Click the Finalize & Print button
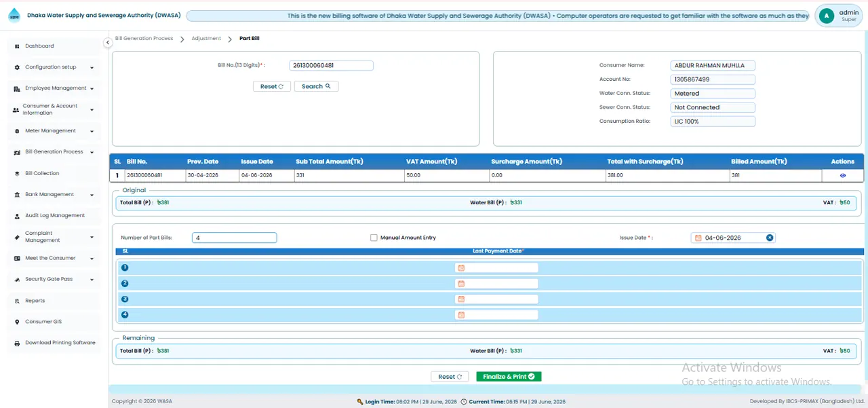Screen dimensions: 868x408 click(x=509, y=377)
